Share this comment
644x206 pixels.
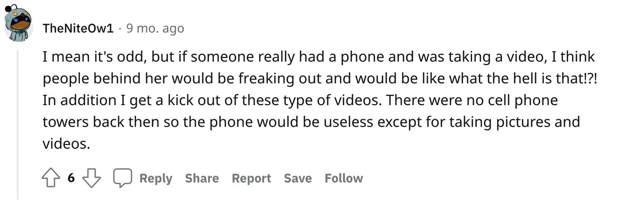click(x=202, y=179)
